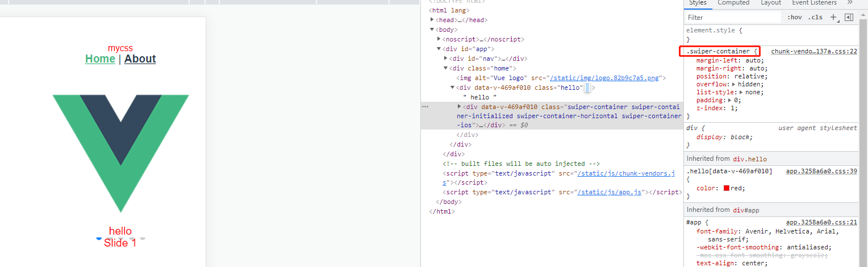Expand the list-style property value triangle
This screenshot has height=267, width=868.
point(741,92)
